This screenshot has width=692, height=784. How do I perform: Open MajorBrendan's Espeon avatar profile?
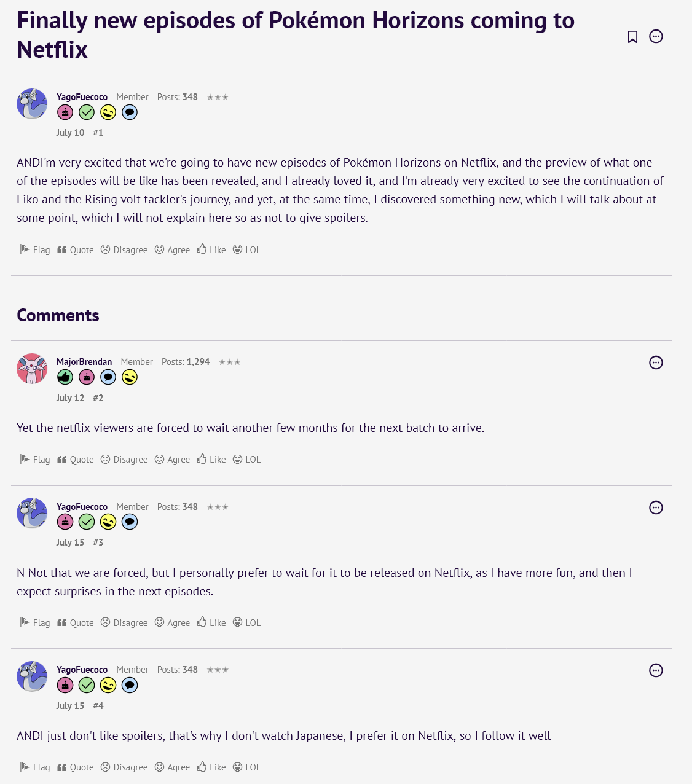click(32, 369)
